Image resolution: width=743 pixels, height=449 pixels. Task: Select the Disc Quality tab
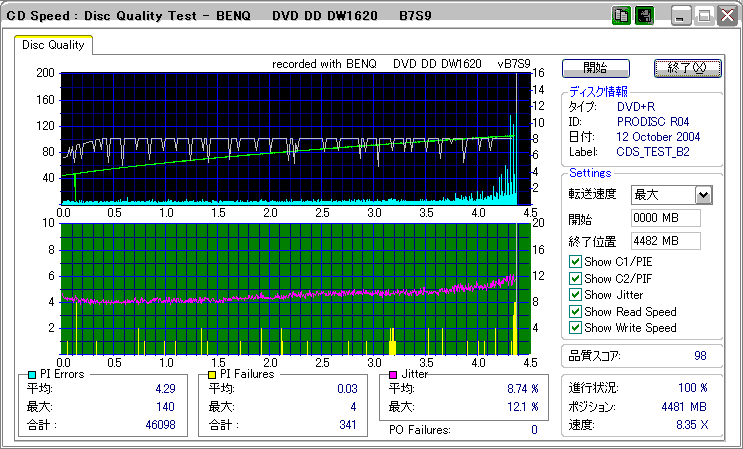pos(54,45)
